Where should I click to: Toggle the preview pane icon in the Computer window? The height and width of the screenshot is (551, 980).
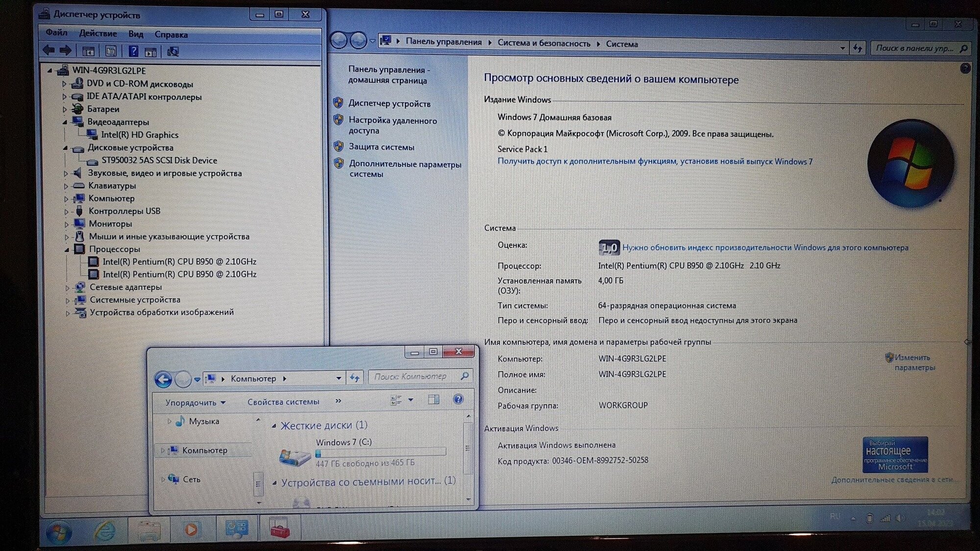coord(433,400)
